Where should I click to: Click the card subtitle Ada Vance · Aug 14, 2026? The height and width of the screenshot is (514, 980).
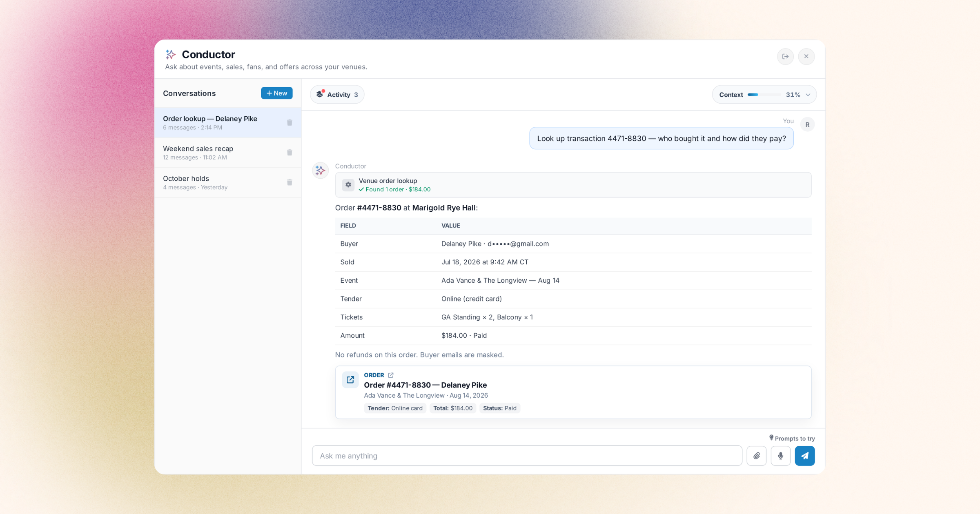426,395
